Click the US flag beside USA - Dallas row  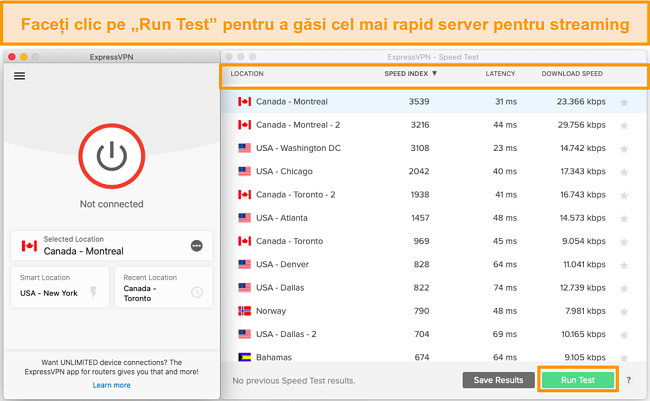(245, 287)
